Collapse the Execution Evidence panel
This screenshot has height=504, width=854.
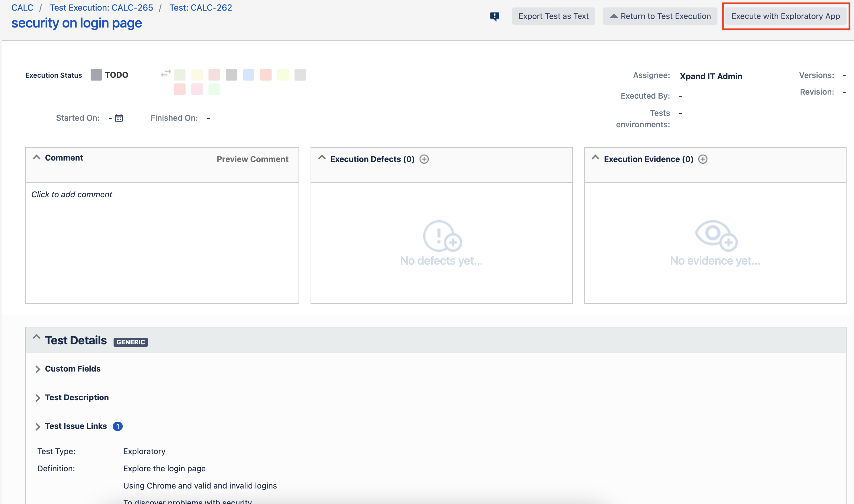point(595,157)
